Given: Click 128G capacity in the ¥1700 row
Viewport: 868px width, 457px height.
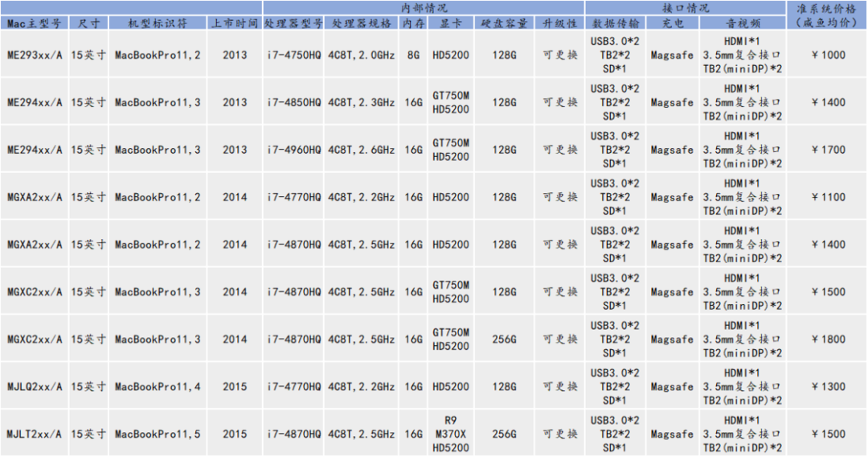Looking at the screenshot, I should 504,150.
